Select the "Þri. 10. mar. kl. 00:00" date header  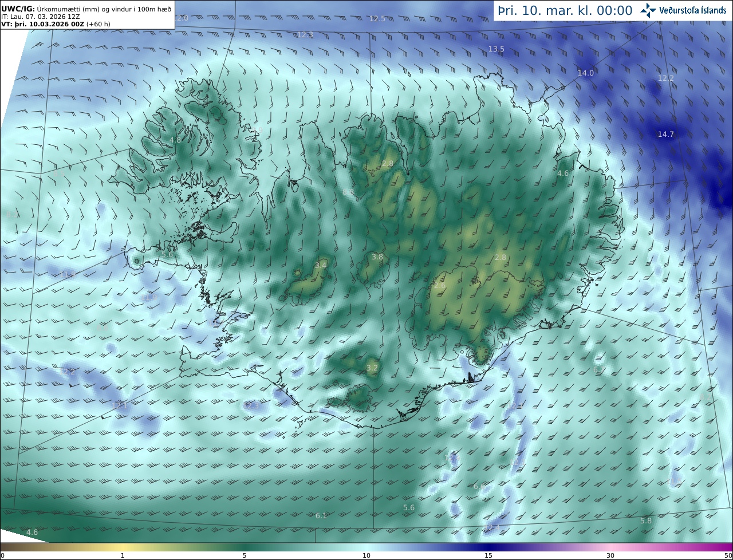[x=565, y=11]
